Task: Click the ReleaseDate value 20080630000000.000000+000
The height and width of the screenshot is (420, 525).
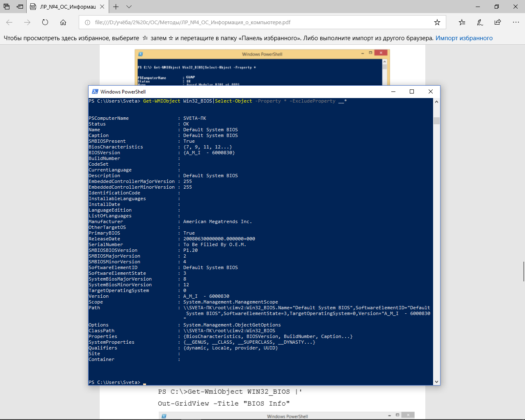Action: coord(219,239)
